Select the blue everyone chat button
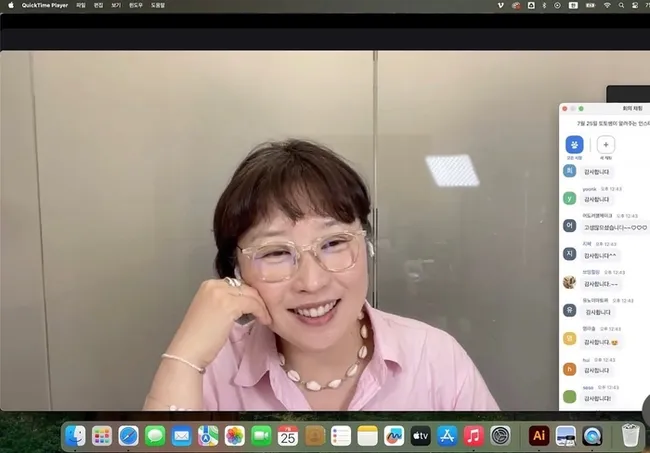 click(574, 144)
